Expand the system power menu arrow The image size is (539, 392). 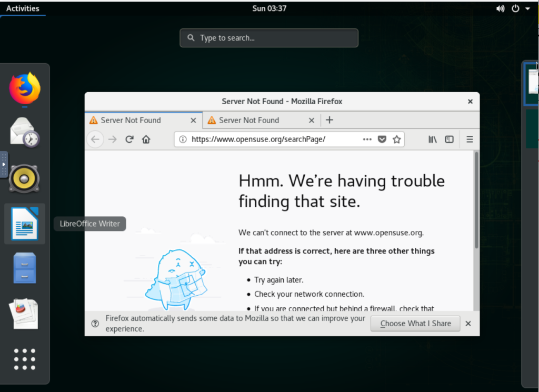(527, 8)
